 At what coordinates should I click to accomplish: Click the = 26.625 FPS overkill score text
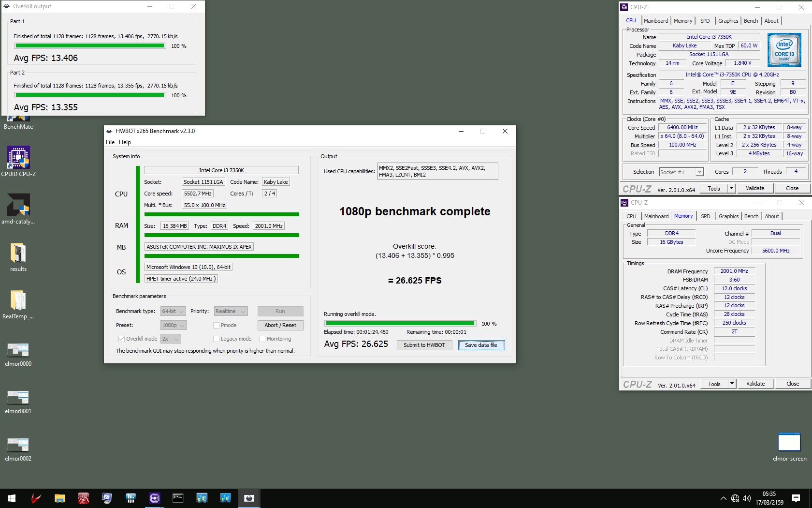(415, 281)
